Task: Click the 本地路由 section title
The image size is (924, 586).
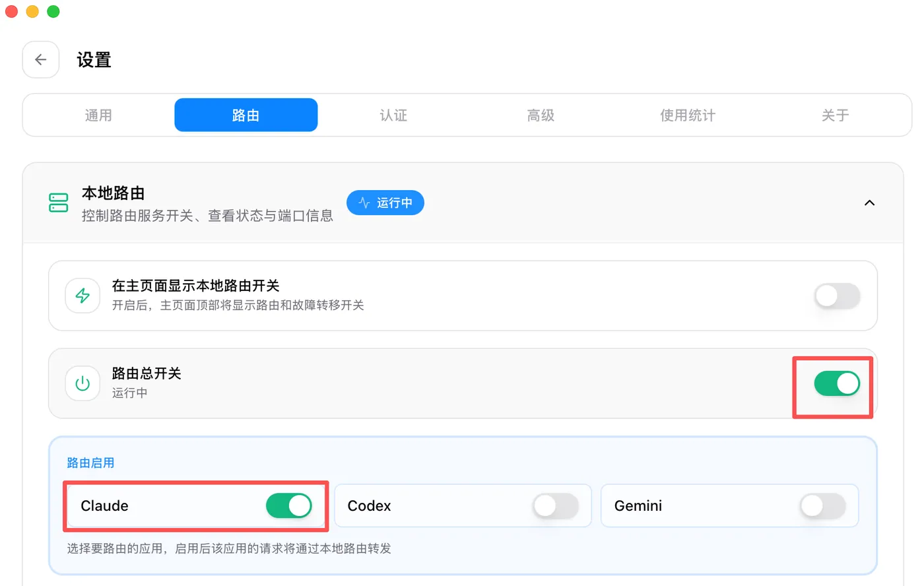Action: point(114,193)
